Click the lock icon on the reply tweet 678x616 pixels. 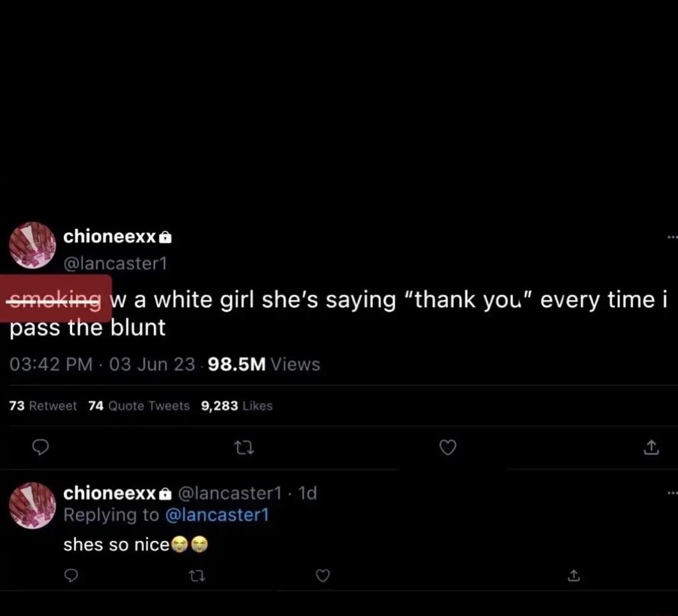point(164,494)
